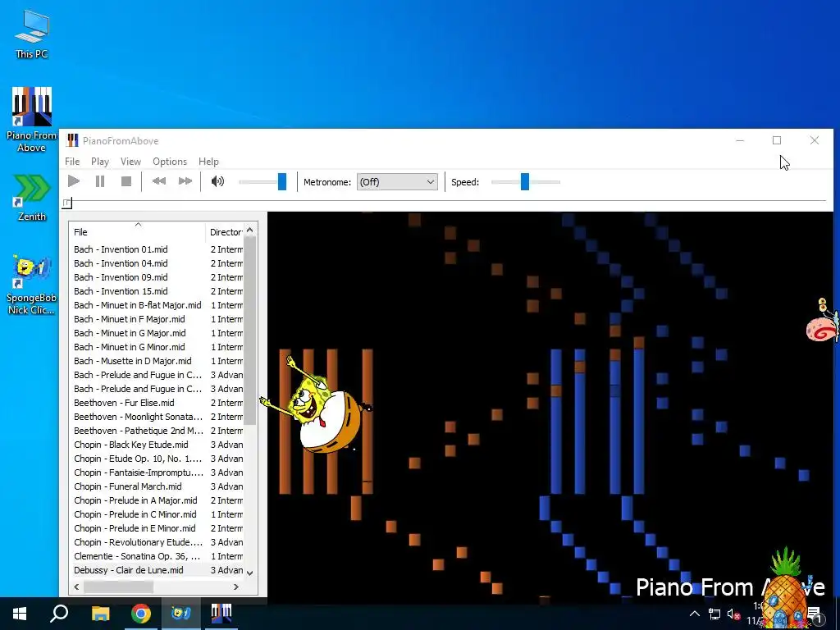The image size is (840, 630).
Task: Select Bach - Invention 15.mid
Action: coord(121,291)
